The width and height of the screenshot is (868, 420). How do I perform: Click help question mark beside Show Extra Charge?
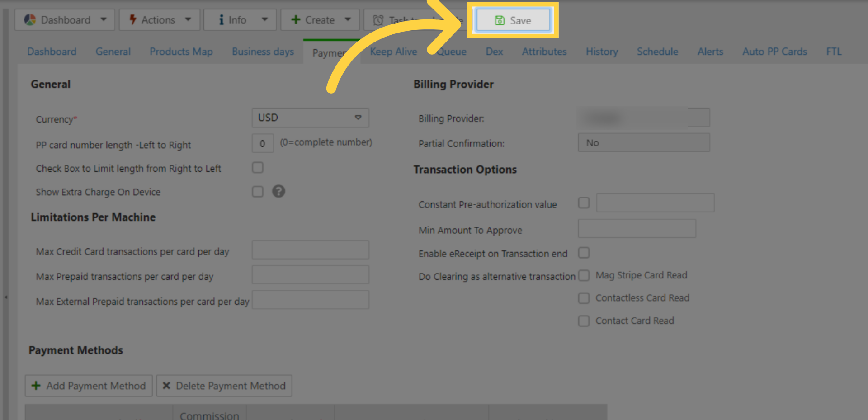point(278,191)
